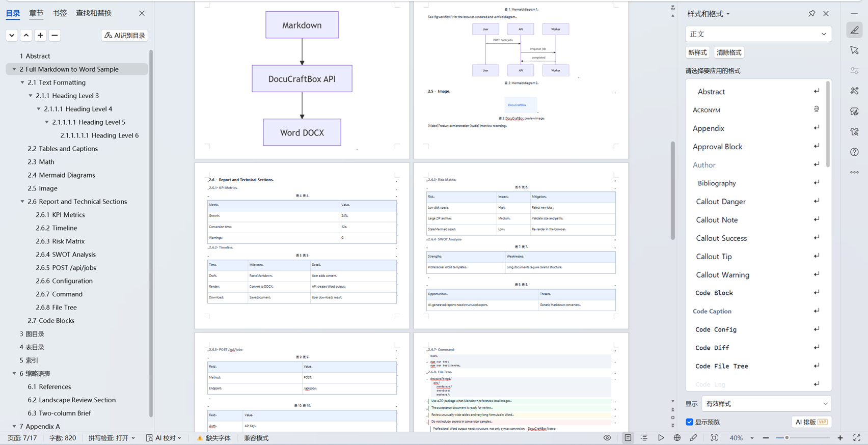The image size is (868, 445).
Task: Collapse the 2.6 Report and Technical Sections node
Action: 22,202
